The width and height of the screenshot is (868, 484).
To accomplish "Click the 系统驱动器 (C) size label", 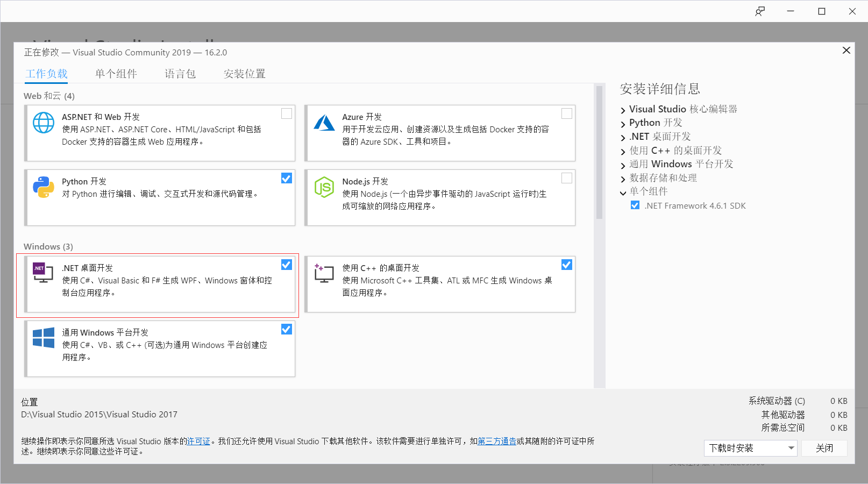I will [777, 401].
